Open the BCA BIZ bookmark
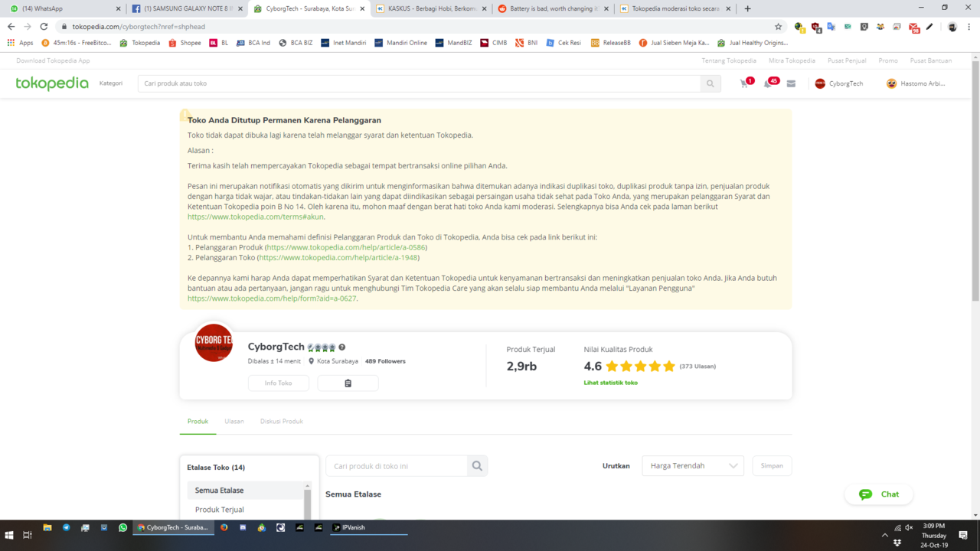Image resolution: width=980 pixels, height=551 pixels. [x=296, y=43]
